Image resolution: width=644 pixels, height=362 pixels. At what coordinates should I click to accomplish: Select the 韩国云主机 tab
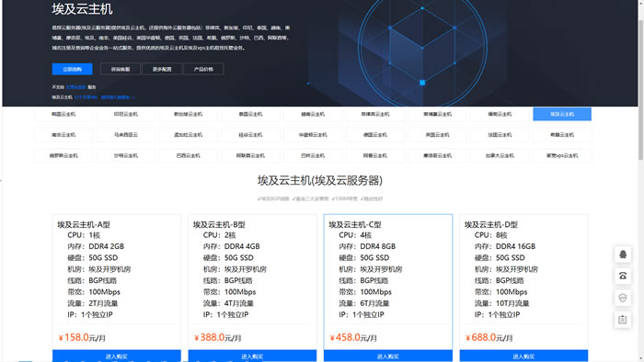point(63,114)
